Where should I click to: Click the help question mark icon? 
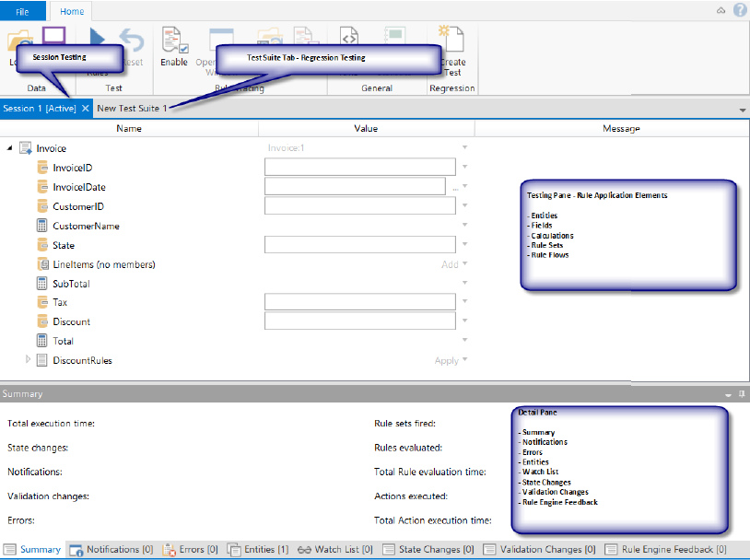pyautogui.click(x=739, y=10)
